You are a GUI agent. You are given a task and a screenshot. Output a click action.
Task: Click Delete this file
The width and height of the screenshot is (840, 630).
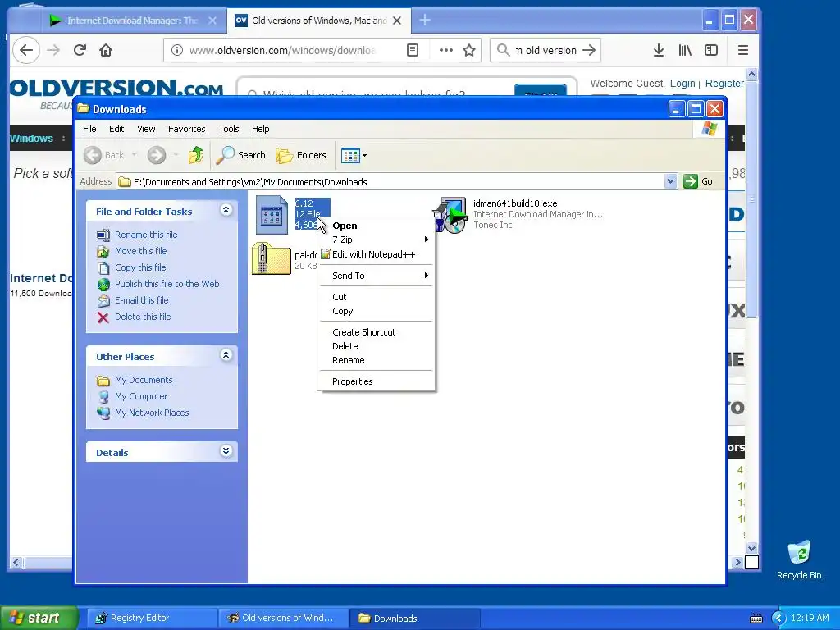click(x=143, y=317)
